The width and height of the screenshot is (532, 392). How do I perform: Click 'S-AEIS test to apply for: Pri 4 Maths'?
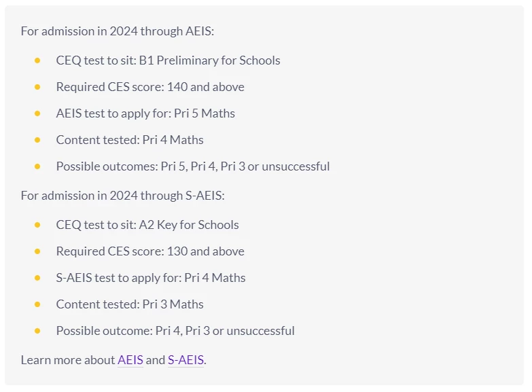pyautogui.click(x=151, y=278)
